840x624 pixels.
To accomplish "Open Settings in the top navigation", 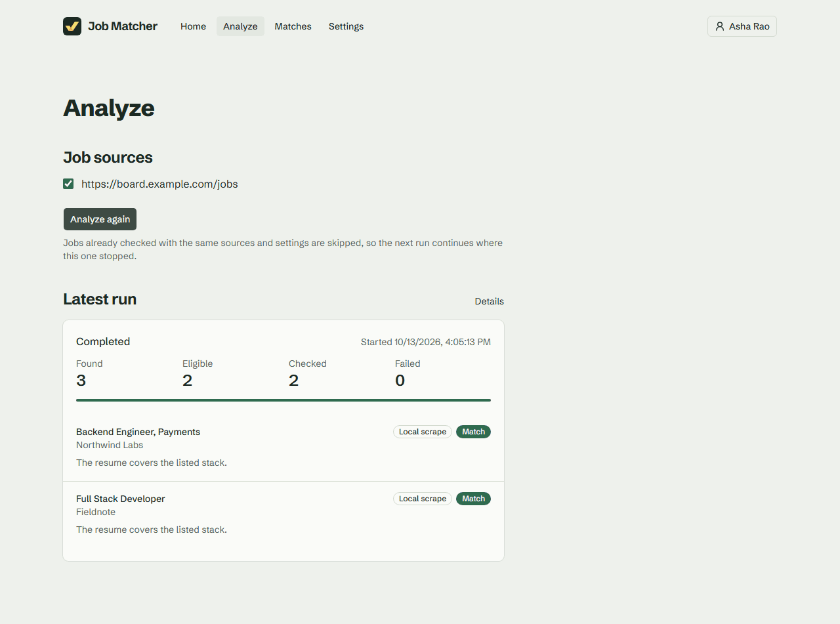I will point(346,26).
